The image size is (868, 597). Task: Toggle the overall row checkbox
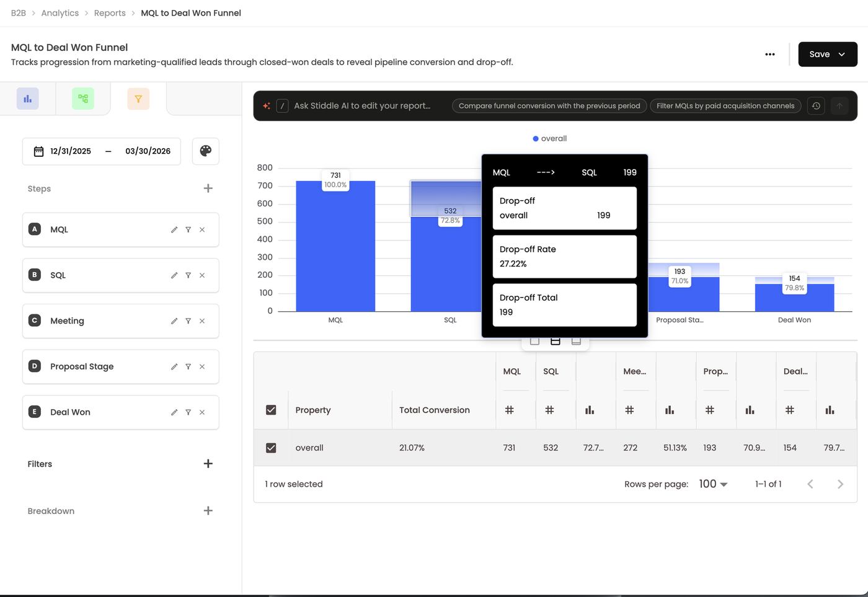point(271,448)
